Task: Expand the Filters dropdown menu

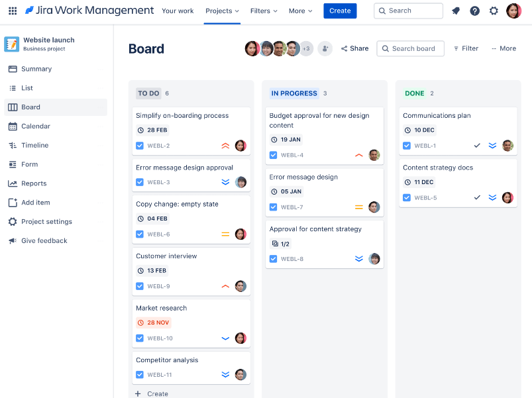Action: coord(264,11)
